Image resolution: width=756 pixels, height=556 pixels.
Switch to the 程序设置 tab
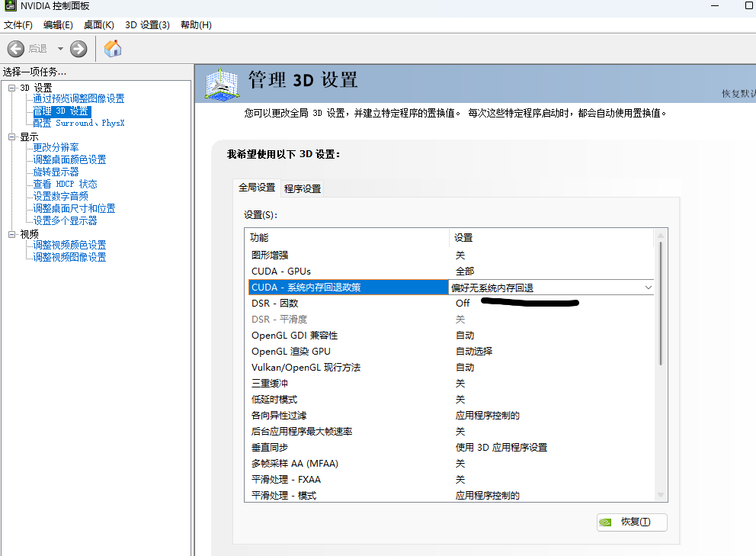click(x=303, y=188)
